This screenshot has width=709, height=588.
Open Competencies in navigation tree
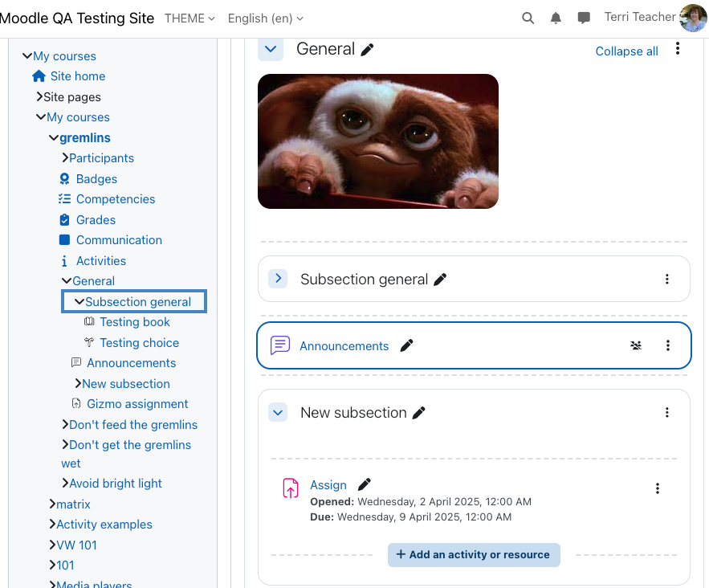tap(116, 199)
